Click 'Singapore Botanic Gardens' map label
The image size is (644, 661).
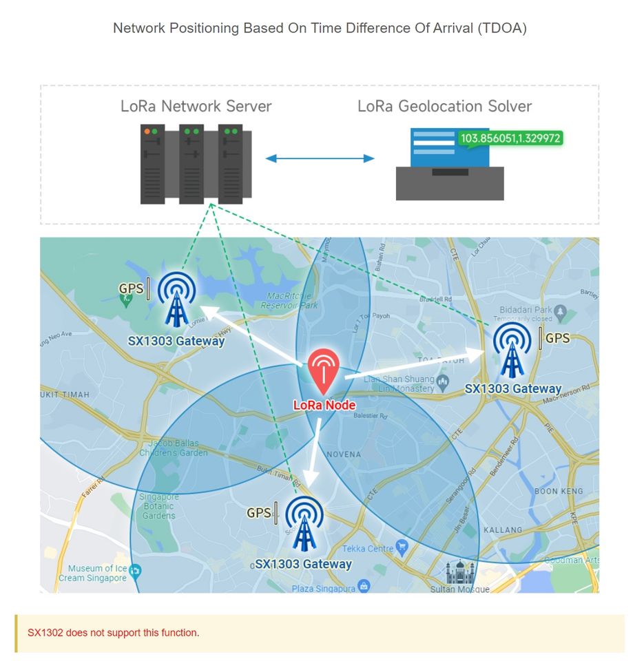[x=158, y=506]
